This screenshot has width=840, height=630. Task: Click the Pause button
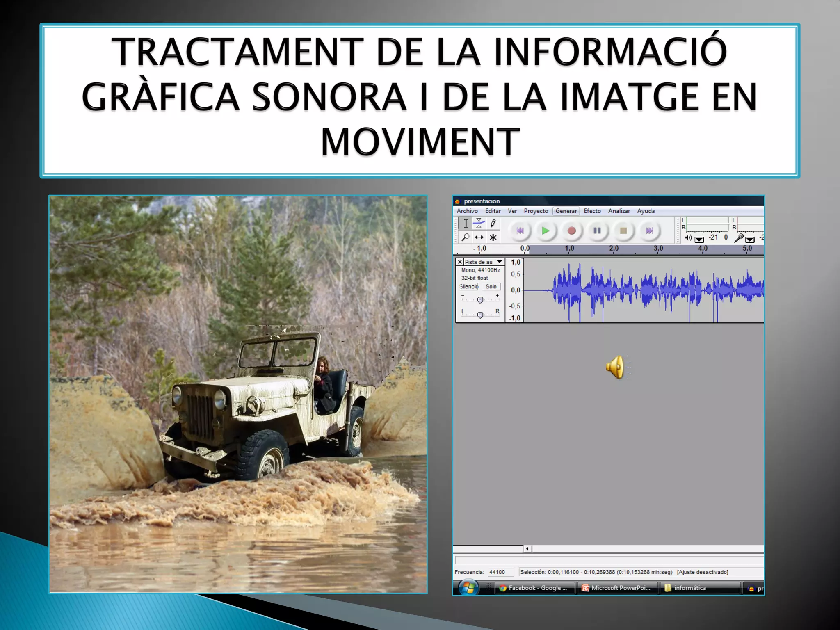coord(597,231)
